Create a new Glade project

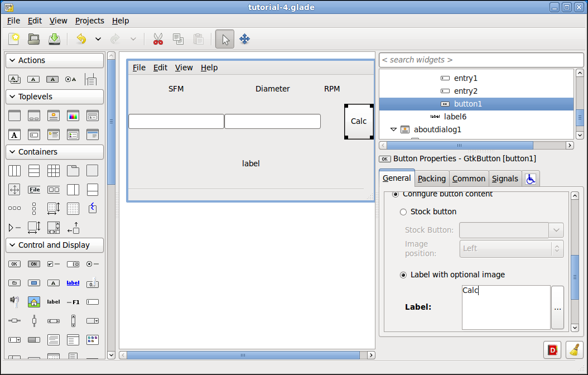click(x=15, y=39)
